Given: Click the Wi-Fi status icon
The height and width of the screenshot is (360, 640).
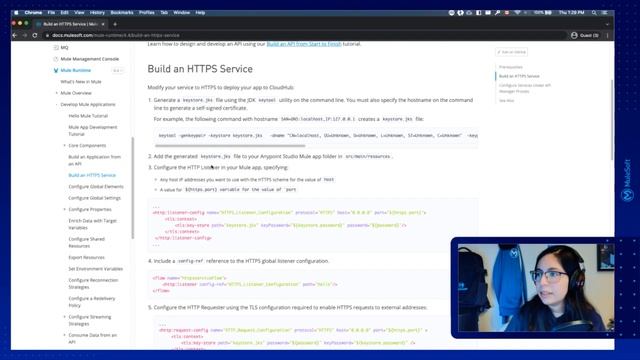Looking at the screenshot, I should point(517,13).
